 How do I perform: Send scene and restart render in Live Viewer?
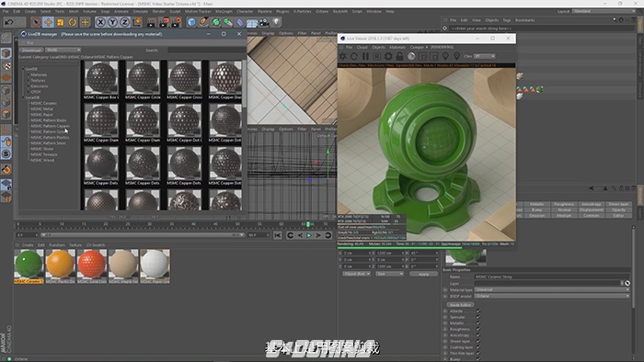tap(342, 57)
